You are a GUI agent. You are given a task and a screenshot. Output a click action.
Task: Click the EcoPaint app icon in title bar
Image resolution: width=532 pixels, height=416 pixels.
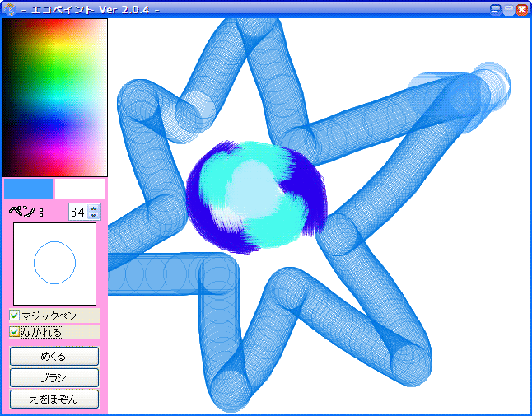[9, 9]
